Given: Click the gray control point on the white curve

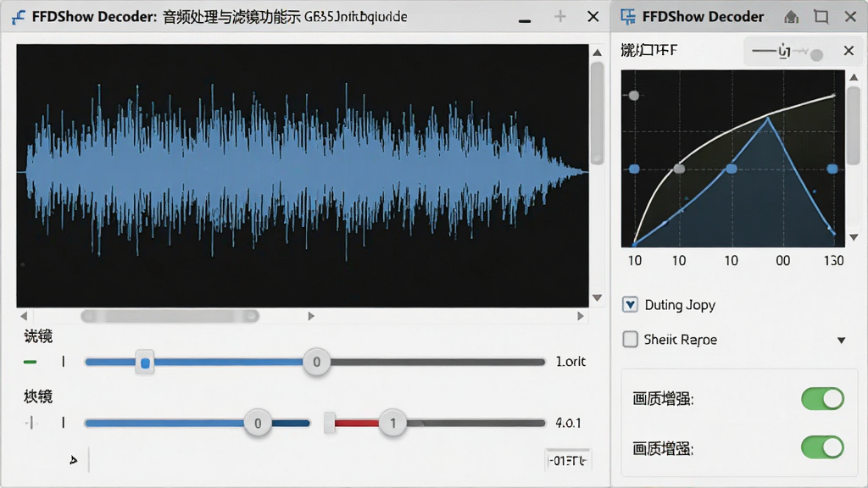Looking at the screenshot, I should point(679,169).
